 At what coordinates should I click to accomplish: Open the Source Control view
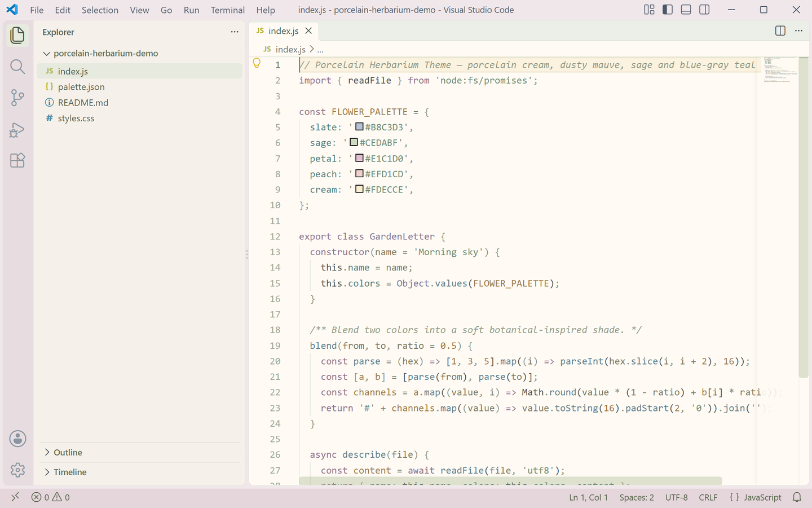17,98
